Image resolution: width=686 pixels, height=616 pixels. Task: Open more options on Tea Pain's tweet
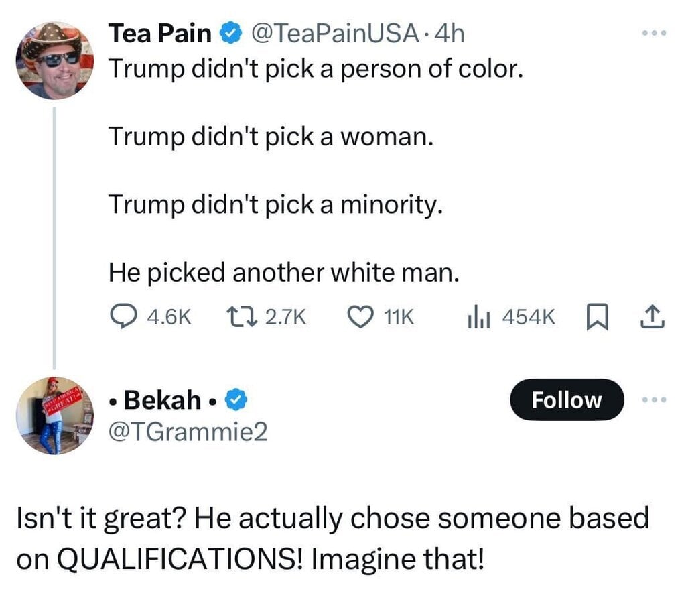(654, 33)
